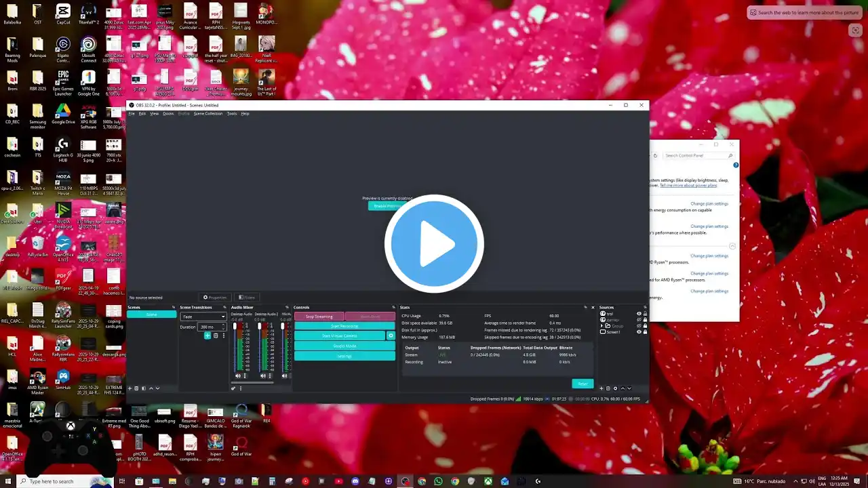The height and width of the screenshot is (488, 868).
Task: Move source up in Sources panel
Action: pyautogui.click(x=623, y=388)
